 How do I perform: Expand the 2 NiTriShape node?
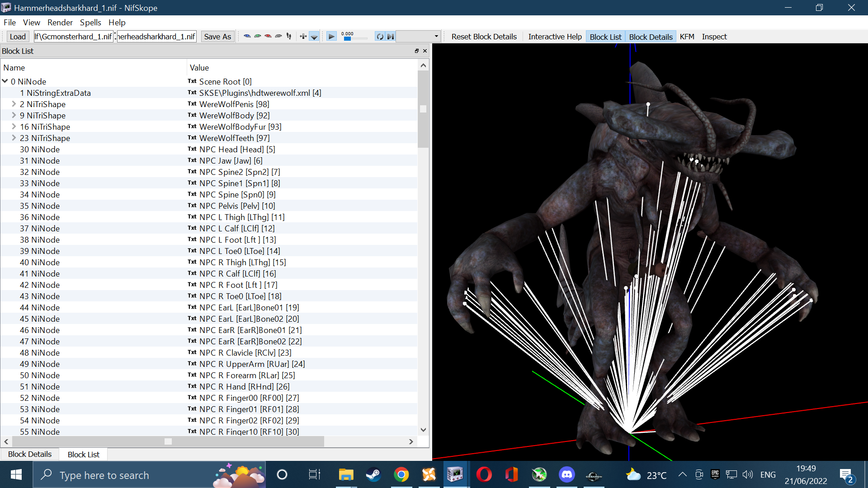pos(14,104)
